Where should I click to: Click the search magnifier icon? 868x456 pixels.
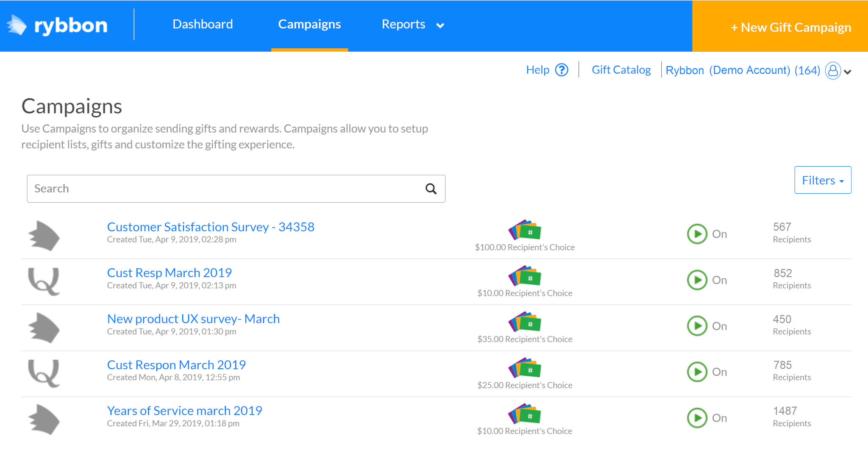(431, 189)
